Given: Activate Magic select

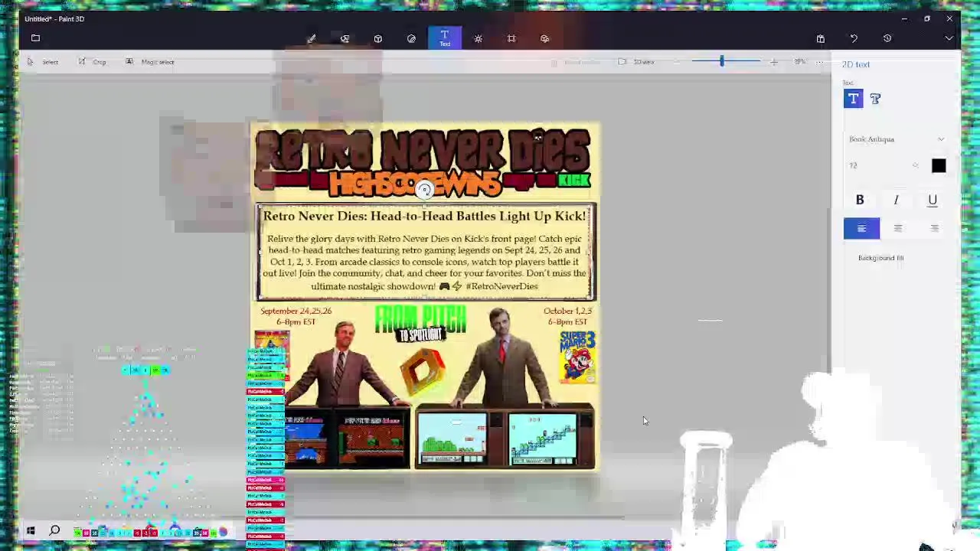Looking at the screenshot, I should pos(150,62).
